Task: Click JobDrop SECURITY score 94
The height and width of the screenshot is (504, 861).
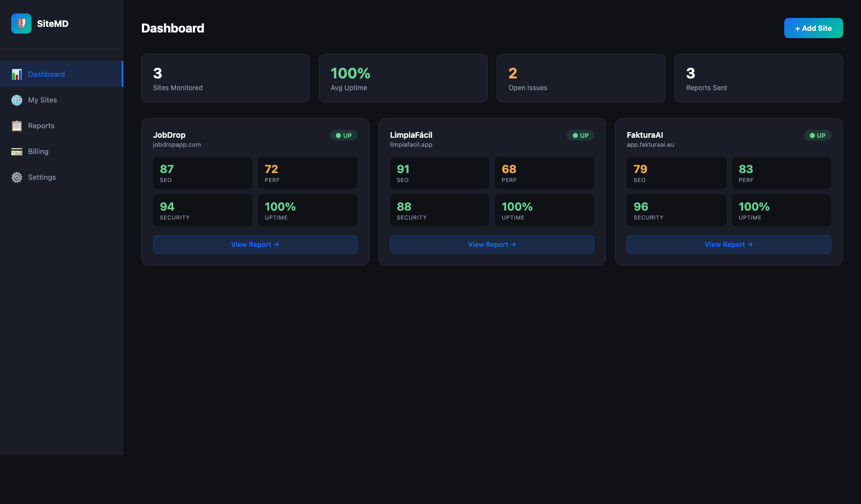Action: tap(202, 210)
